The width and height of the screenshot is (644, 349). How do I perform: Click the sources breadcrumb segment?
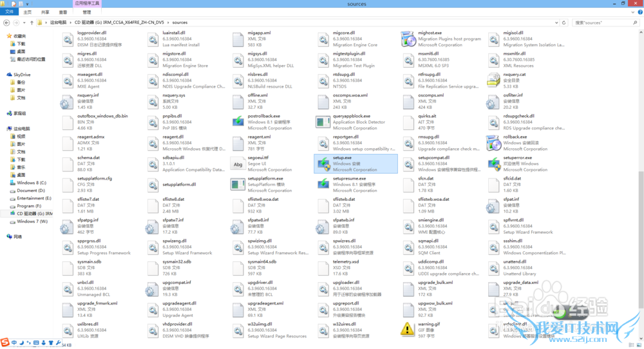(x=180, y=23)
